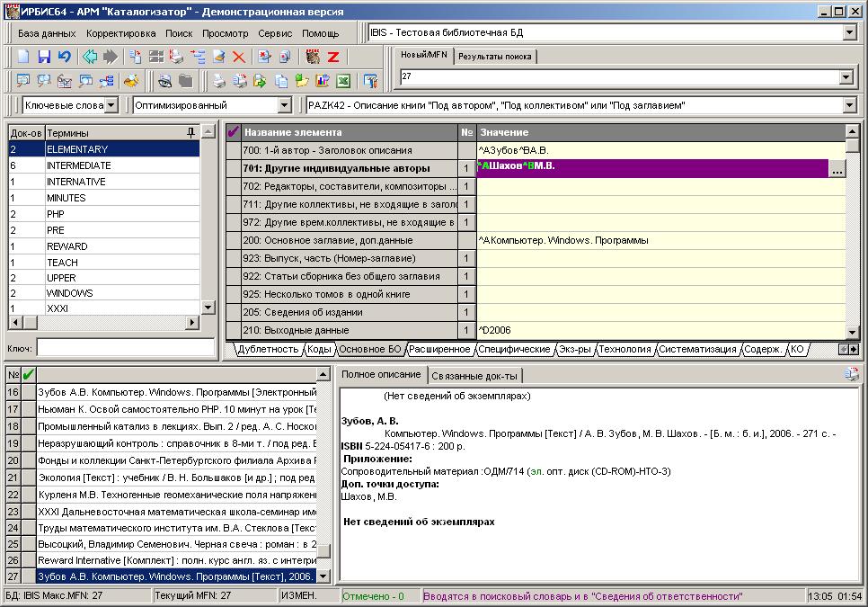Click the records list scrollbar thumb
This screenshot has height=607, width=868.
pyautogui.click(x=323, y=551)
